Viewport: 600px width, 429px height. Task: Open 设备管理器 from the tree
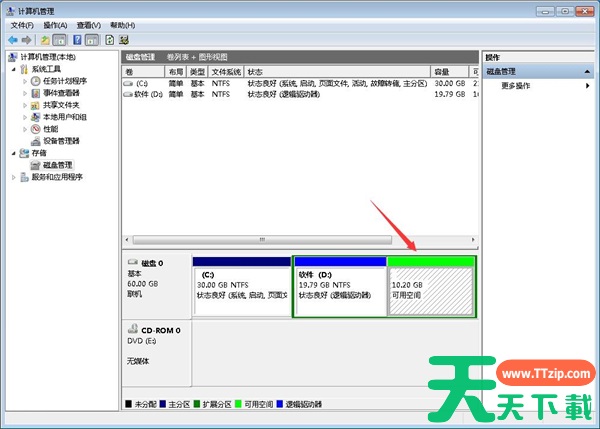point(61,141)
